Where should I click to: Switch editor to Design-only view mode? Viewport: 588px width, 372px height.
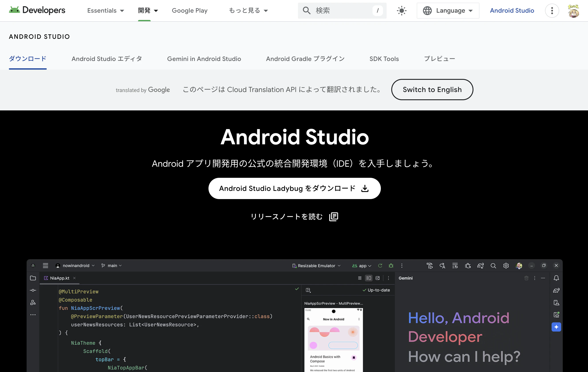pyautogui.click(x=378, y=278)
